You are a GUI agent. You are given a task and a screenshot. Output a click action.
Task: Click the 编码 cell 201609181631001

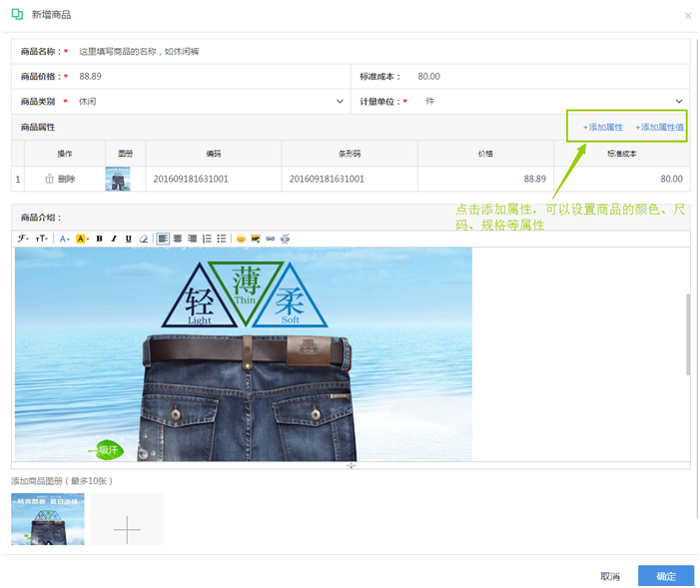[214, 179]
